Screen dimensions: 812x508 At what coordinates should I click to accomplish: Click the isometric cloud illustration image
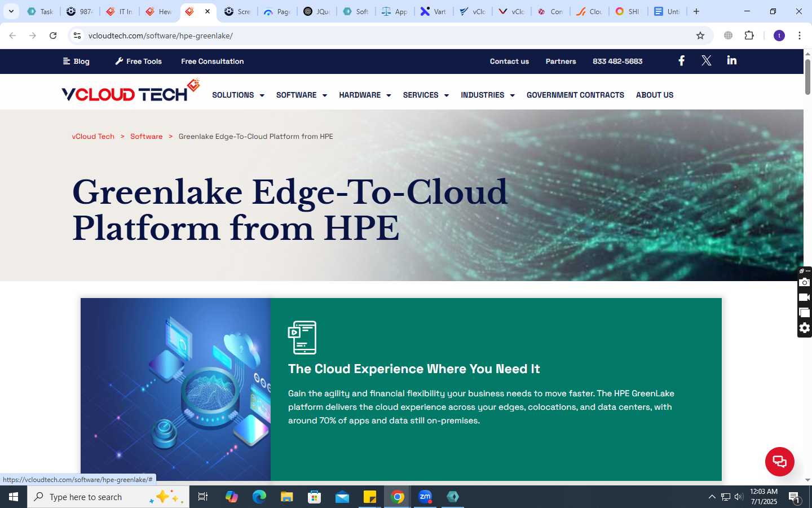175,389
